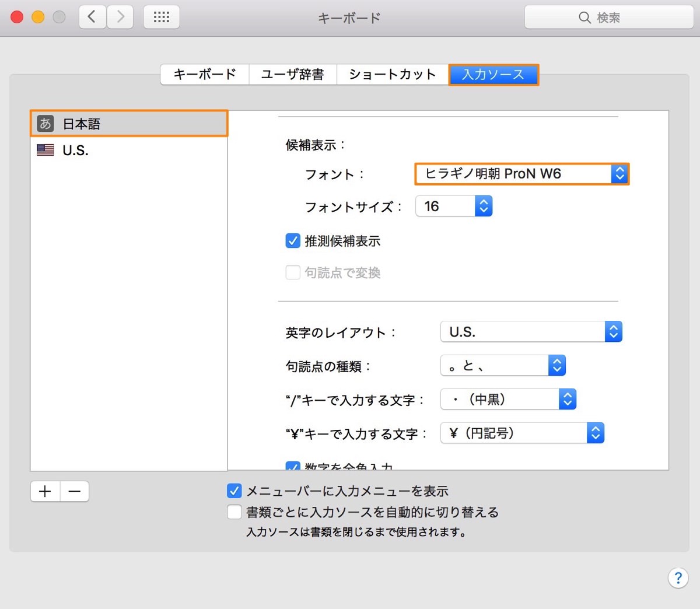The image size is (700, 609).
Task: Open the 英字のレイアウト dropdown
Action: tap(531, 332)
